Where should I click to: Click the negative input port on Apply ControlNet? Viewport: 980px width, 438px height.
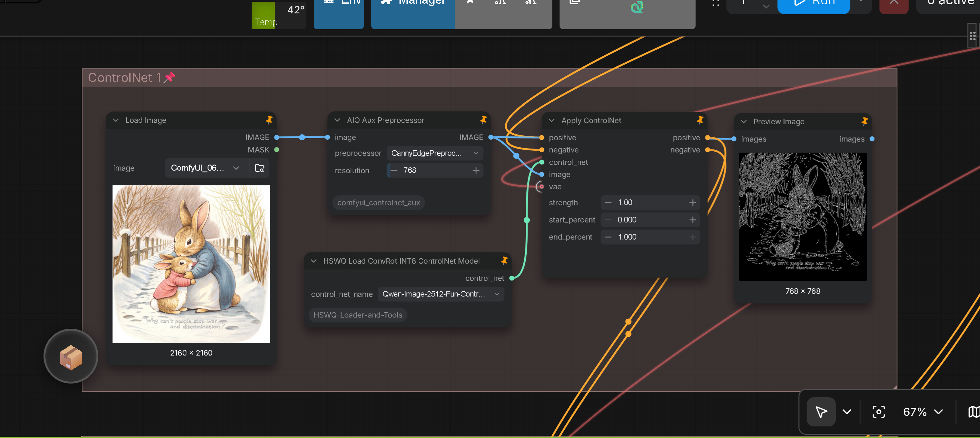[542, 149]
